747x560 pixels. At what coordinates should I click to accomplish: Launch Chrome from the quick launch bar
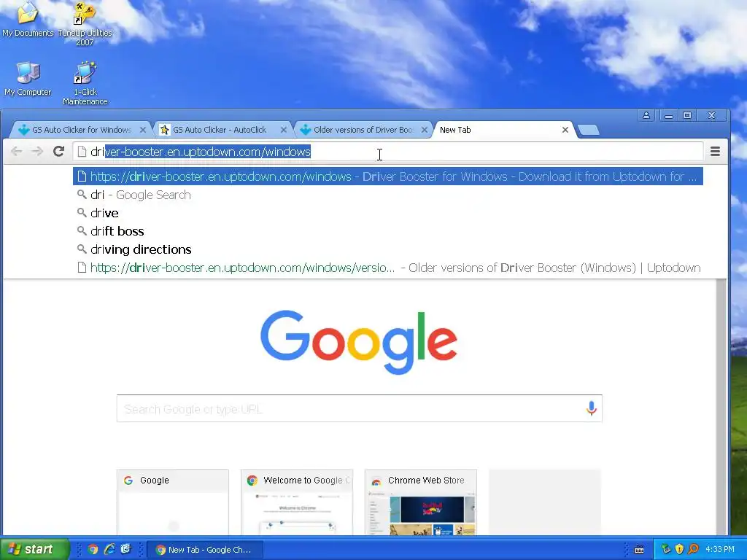pyautogui.click(x=93, y=550)
